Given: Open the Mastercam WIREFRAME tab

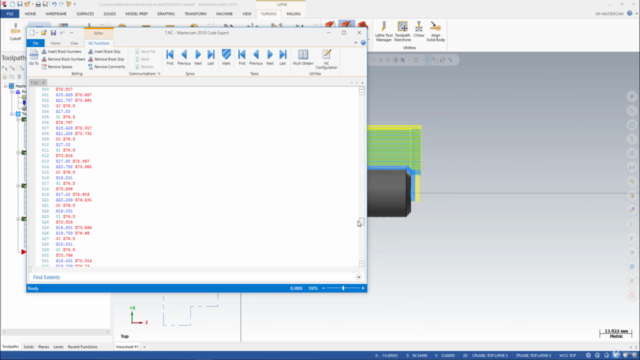Looking at the screenshot, I should pyautogui.click(x=56, y=14).
